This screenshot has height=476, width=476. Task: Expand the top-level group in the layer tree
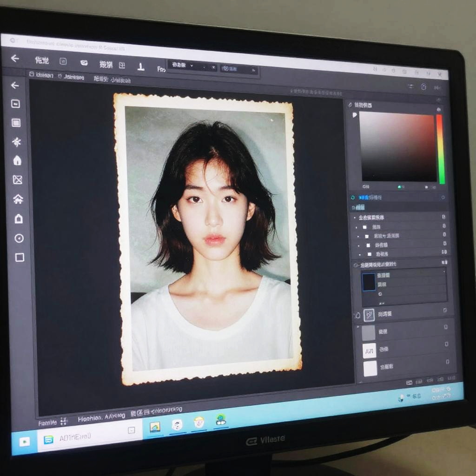[x=355, y=218]
